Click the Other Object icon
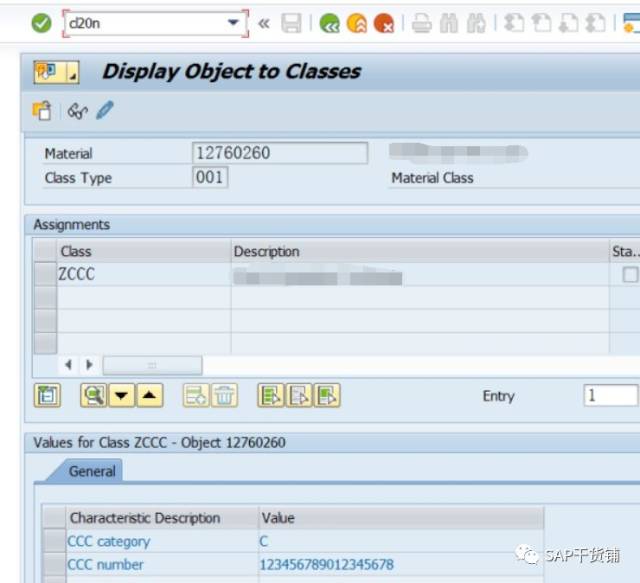The width and height of the screenshot is (640, 583). tap(42, 111)
